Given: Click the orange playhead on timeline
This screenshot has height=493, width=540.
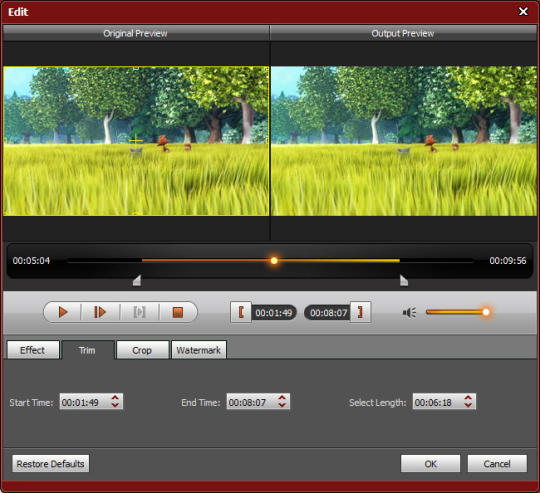Looking at the screenshot, I should click(274, 261).
